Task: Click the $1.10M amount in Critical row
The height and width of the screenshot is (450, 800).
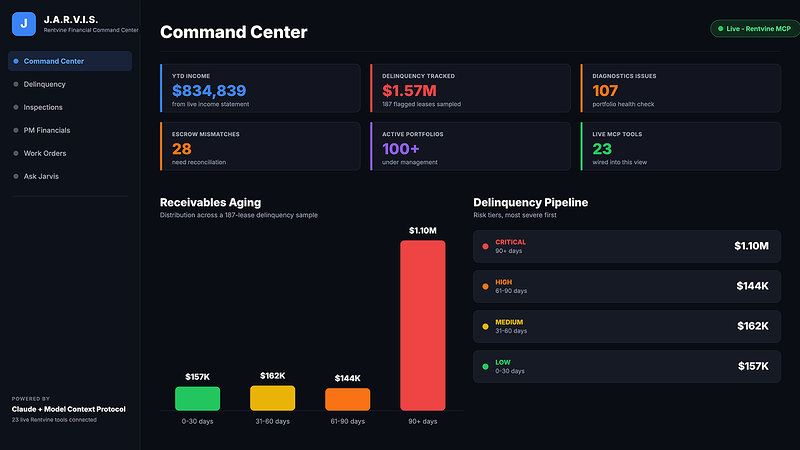Action: pyautogui.click(x=751, y=246)
